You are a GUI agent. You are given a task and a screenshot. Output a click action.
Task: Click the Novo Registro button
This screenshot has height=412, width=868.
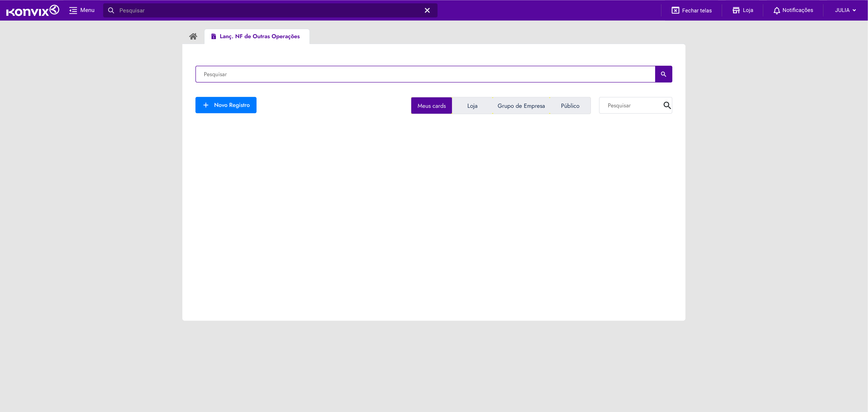(x=226, y=105)
